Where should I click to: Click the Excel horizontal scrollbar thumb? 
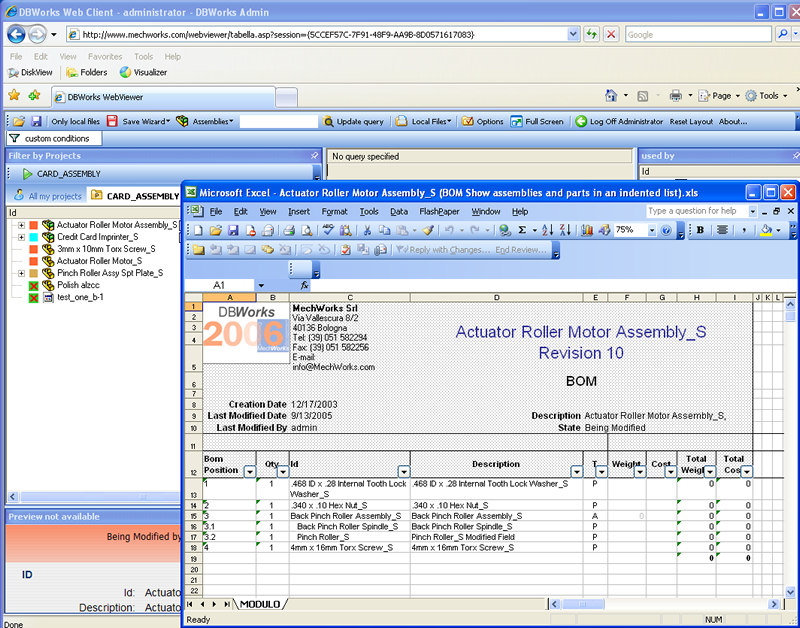click(x=582, y=604)
